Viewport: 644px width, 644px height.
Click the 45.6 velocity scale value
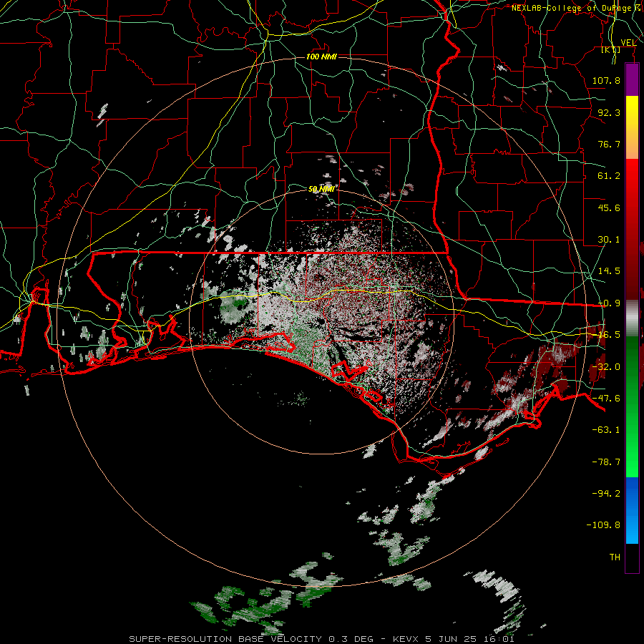click(x=609, y=208)
